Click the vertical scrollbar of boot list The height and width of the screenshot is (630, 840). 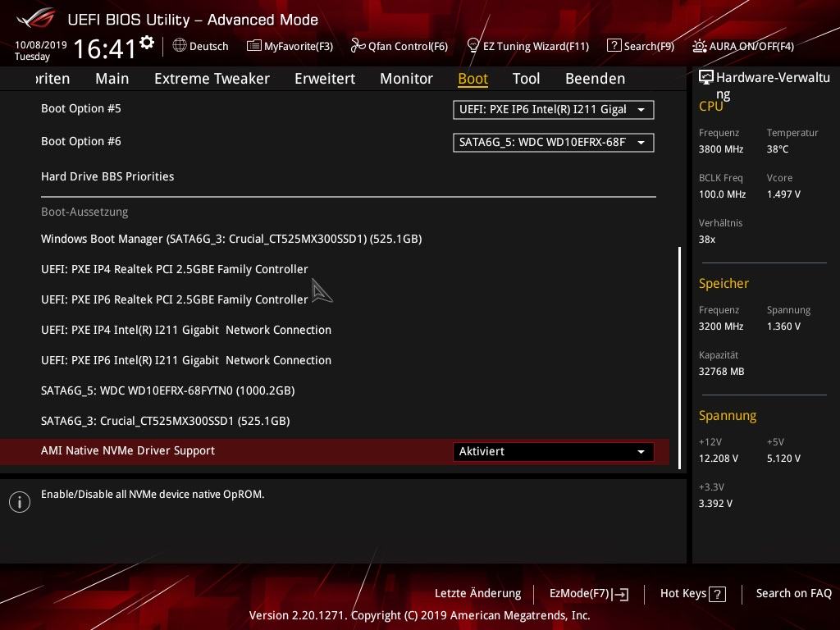click(680, 358)
